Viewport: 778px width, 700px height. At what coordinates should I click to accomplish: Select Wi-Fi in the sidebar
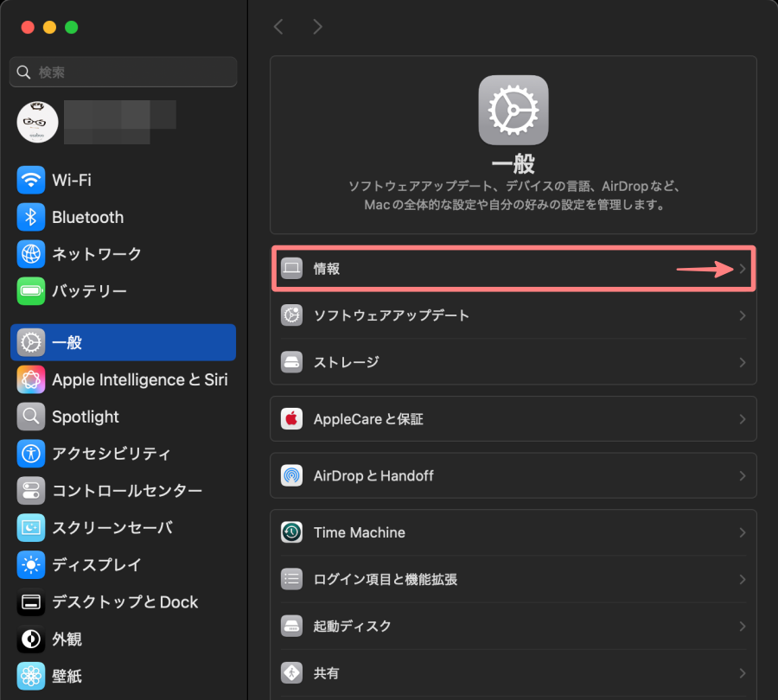point(123,180)
